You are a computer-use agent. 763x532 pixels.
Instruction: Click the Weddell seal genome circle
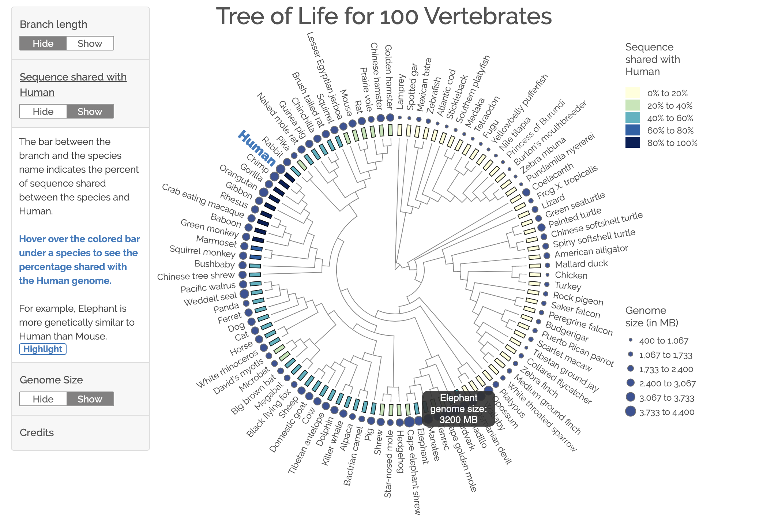click(x=244, y=293)
